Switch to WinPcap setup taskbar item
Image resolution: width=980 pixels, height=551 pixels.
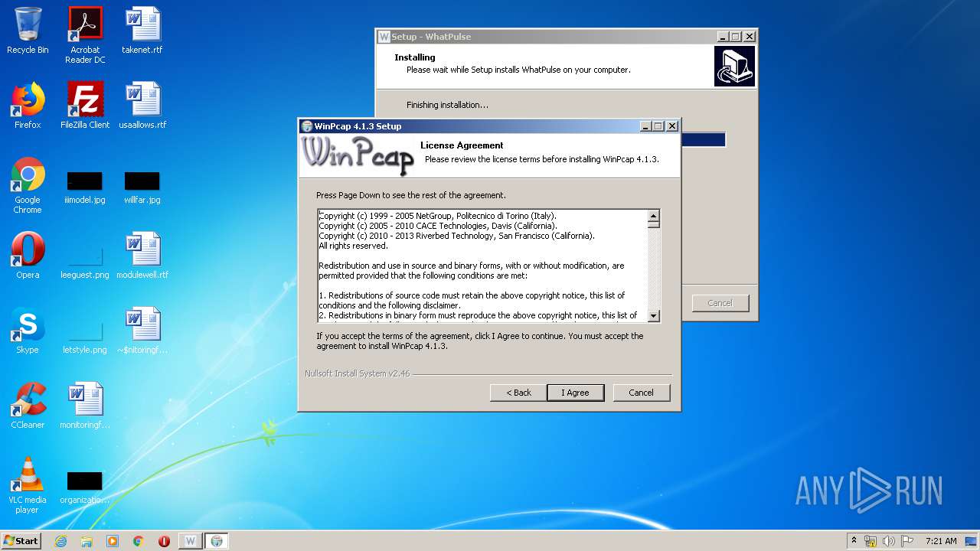pyautogui.click(x=217, y=541)
